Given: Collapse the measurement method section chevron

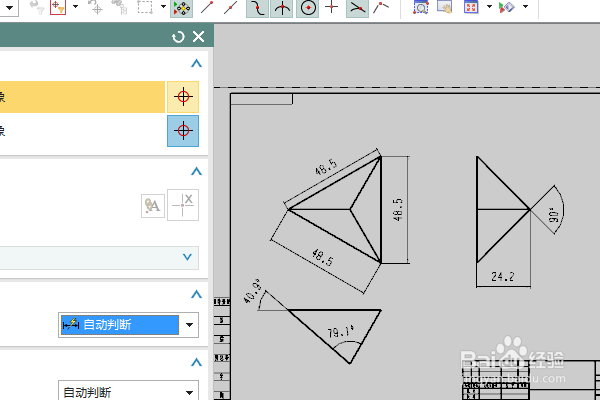Looking at the screenshot, I should 196,294.
